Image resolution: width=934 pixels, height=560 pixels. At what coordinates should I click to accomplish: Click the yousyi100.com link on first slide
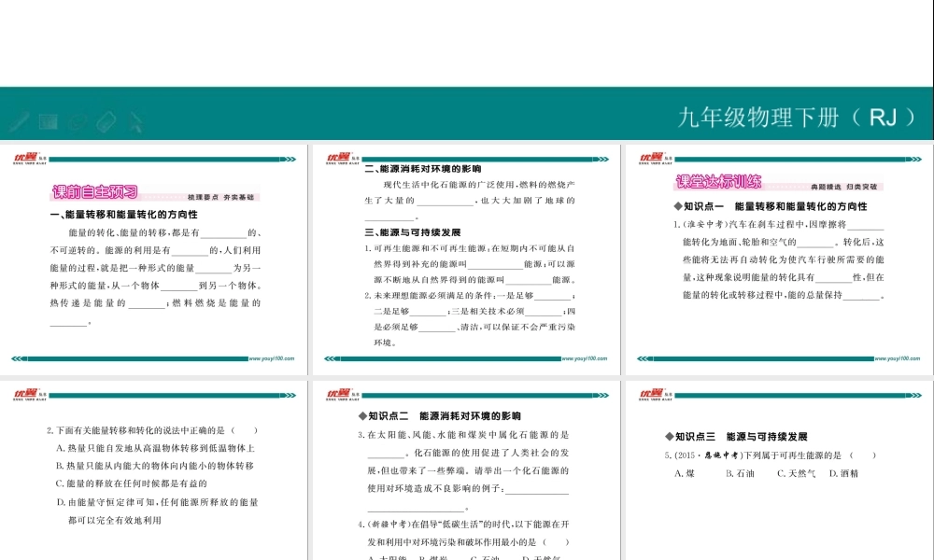pos(272,357)
